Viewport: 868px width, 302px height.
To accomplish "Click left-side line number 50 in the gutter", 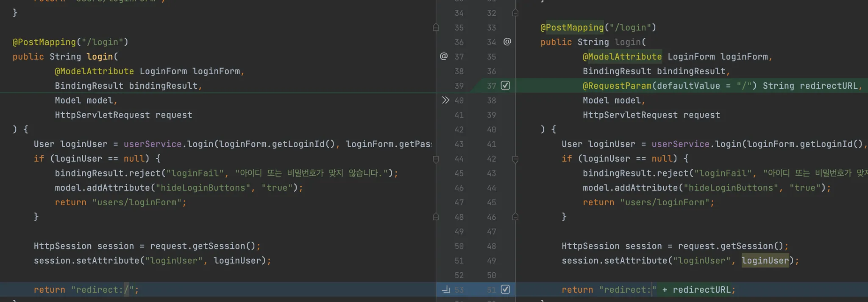I will [x=459, y=246].
